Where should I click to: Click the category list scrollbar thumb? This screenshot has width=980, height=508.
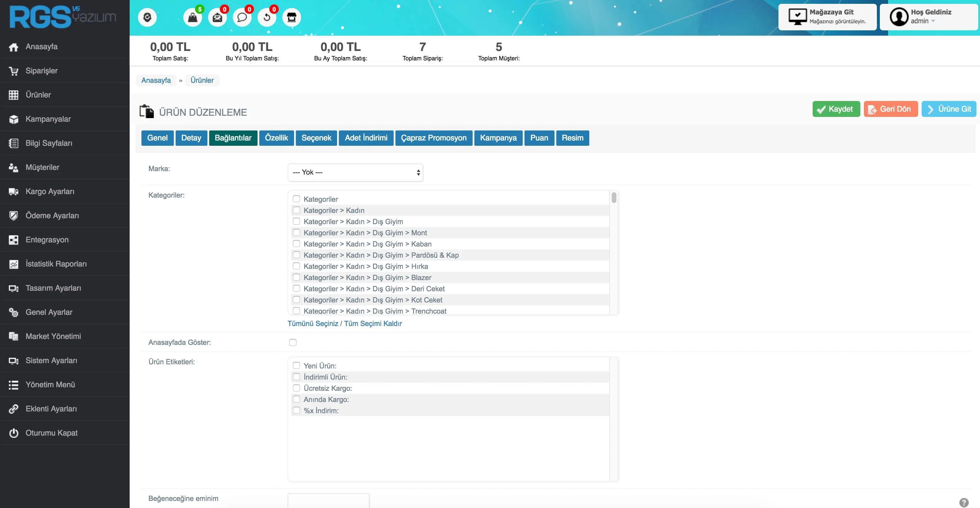point(614,198)
